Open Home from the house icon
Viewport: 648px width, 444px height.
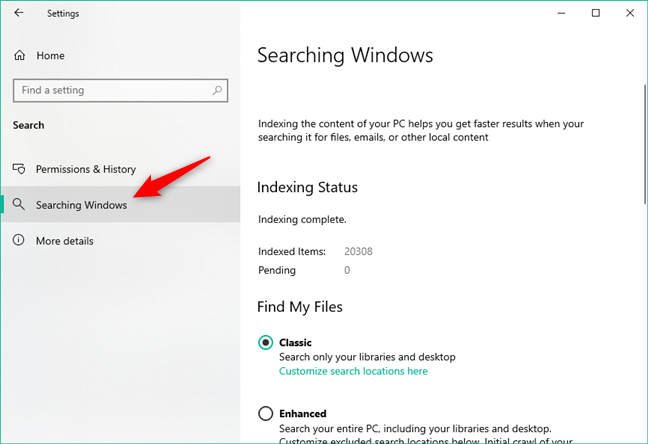[19, 55]
